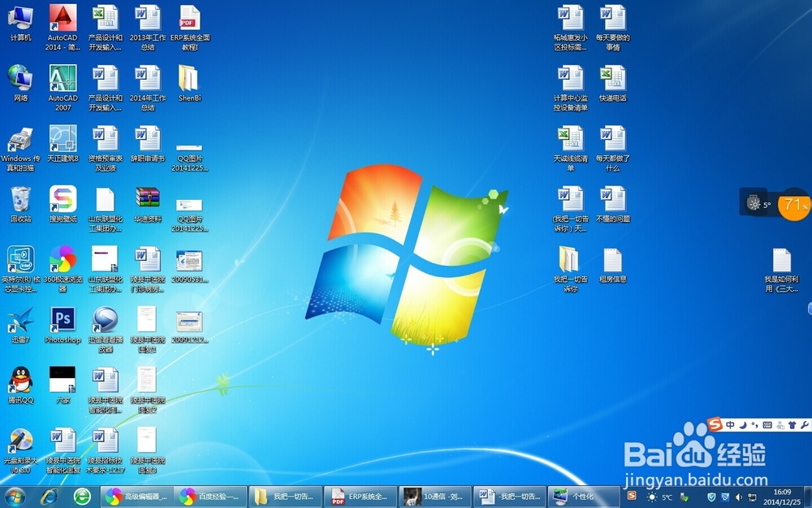Image resolution: width=812 pixels, height=508 pixels.
Task: Open the 计算中心监控设备清单 Word document
Action: (x=570, y=88)
